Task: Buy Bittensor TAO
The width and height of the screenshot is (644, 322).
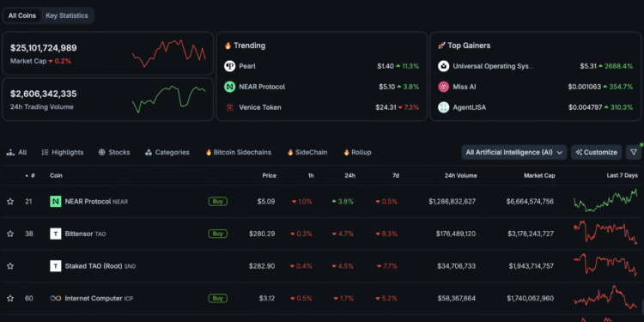Action: tap(218, 234)
